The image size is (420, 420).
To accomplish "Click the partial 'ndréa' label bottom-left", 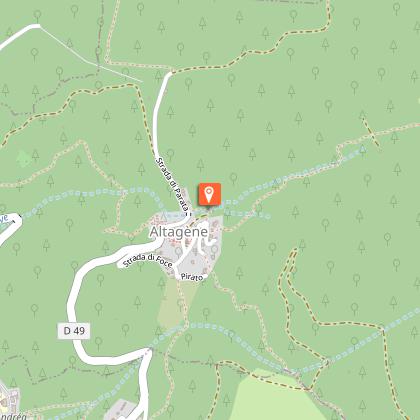I will pyautogui.click(x=13, y=416).
